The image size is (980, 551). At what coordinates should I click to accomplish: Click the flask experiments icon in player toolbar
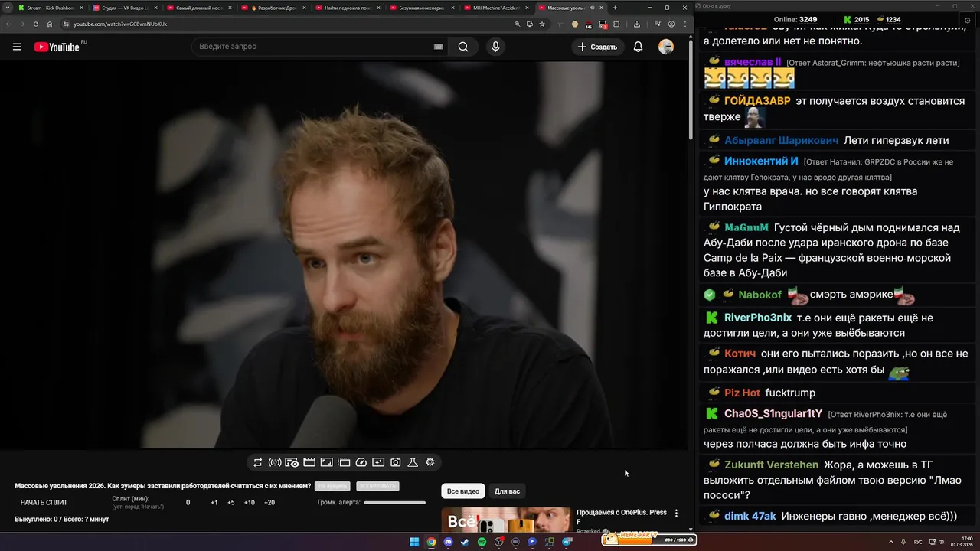pyautogui.click(x=413, y=462)
